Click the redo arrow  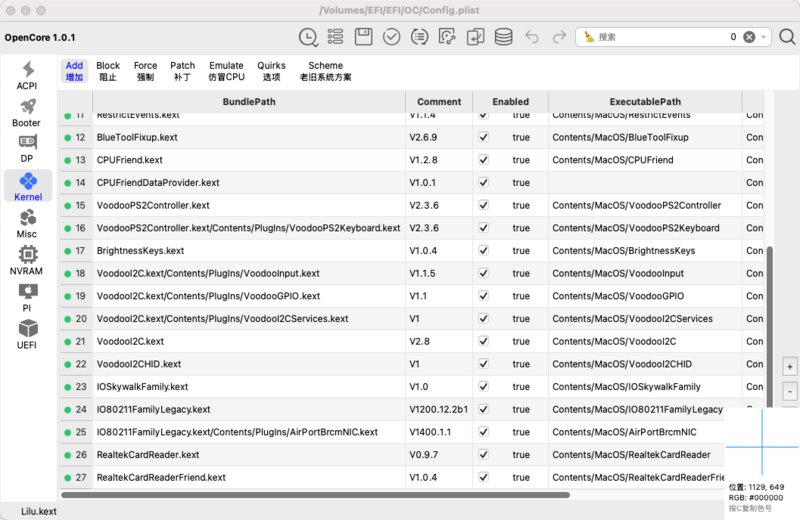tap(560, 37)
